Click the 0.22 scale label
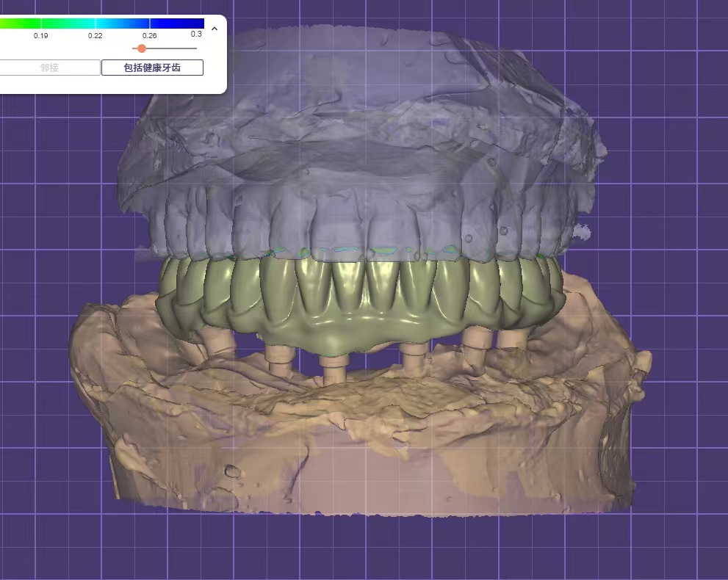Image resolution: width=728 pixels, height=580 pixels. 95,35
